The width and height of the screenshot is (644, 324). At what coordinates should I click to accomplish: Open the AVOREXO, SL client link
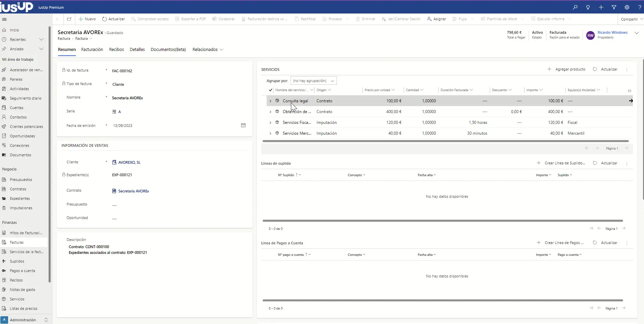(x=129, y=162)
